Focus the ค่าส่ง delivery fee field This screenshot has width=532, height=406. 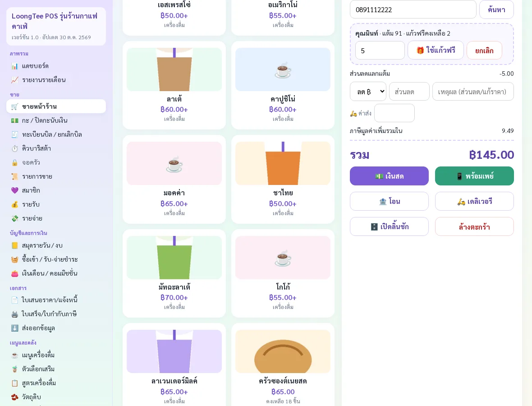coord(394,113)
